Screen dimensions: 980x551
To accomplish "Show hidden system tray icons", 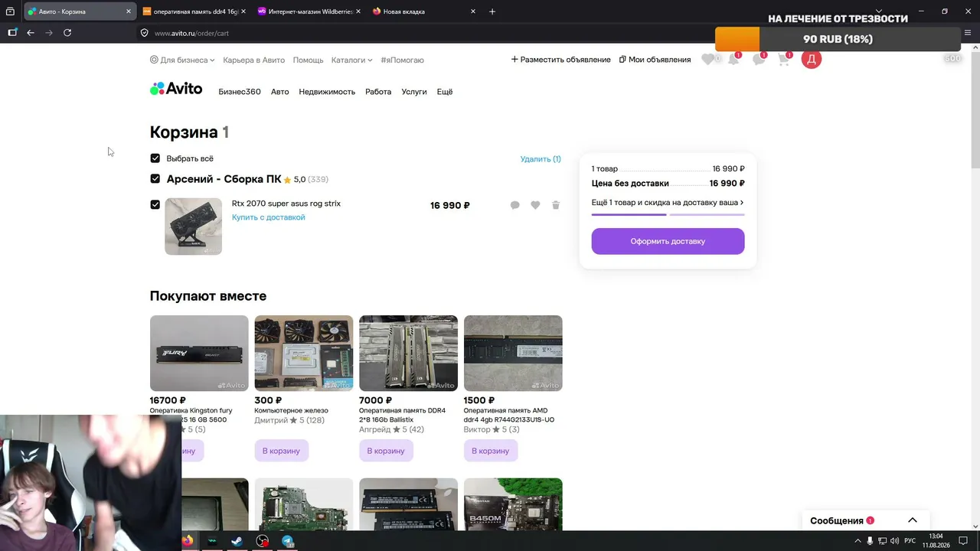I will click(857, 541).
